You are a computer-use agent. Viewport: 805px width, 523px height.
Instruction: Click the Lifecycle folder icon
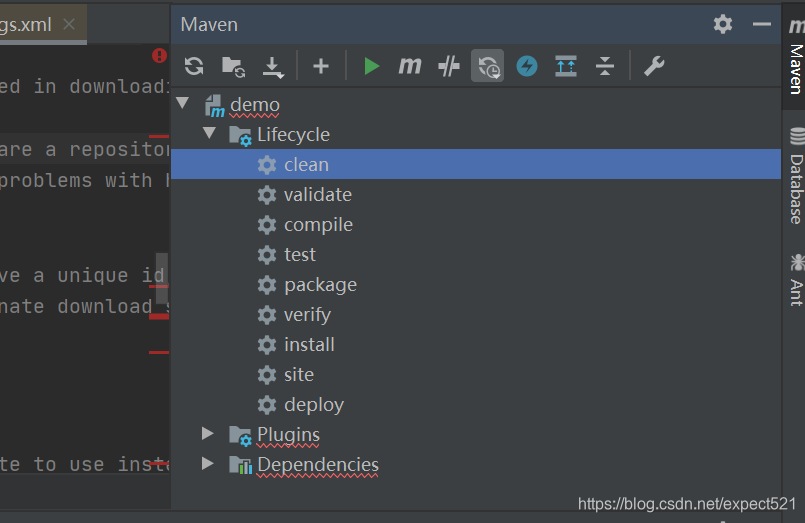click(x=240, y=135)
